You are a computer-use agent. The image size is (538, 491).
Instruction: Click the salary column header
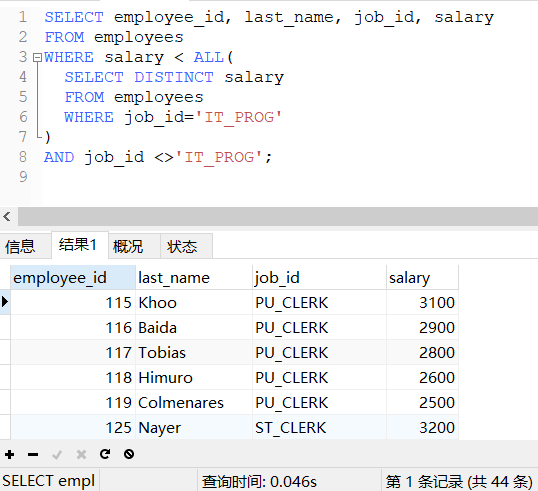tap(422, 277)
